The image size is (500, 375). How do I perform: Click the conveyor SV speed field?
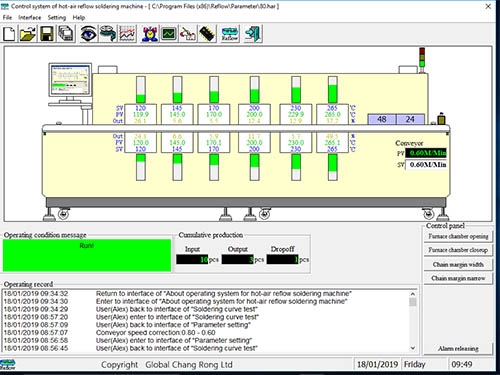click(x=426, y=165)
